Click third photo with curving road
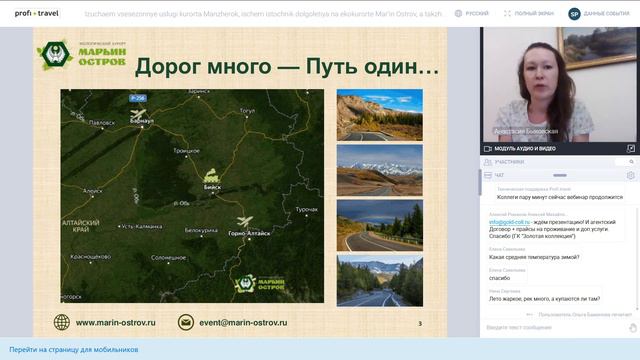 click(x=380, y=225)
